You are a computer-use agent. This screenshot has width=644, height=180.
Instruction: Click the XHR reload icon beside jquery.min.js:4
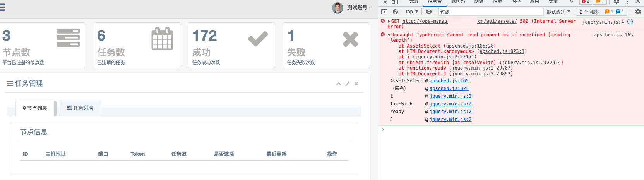tap(630, 22)
